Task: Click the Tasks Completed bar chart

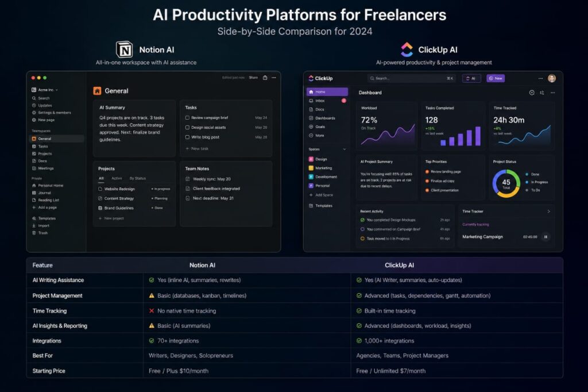Action: click(461, 136)
